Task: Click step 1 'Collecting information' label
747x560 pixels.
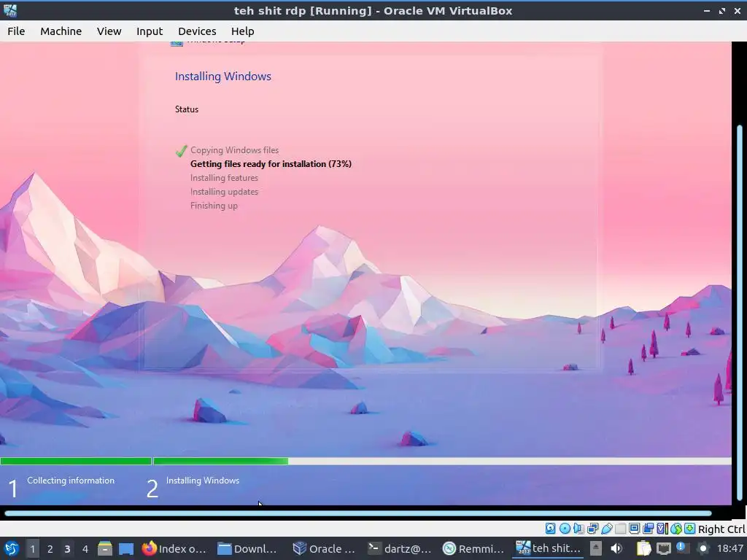Action: click(71, 481)
